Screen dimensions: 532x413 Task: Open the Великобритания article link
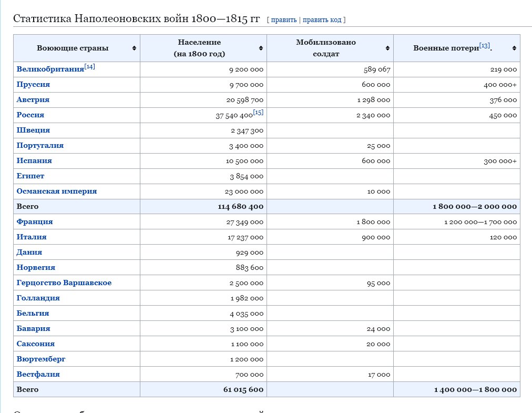tap(50, 69)
